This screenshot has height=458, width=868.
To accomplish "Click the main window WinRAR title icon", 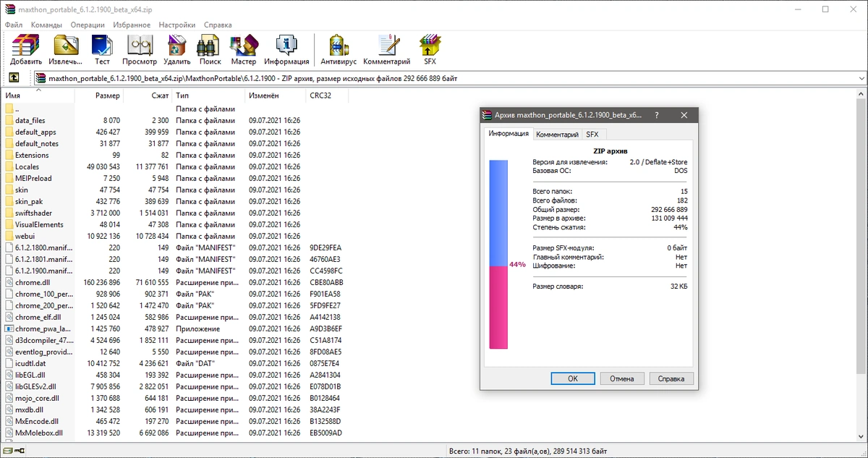I will pyautogui.click(x=9, y=9).
